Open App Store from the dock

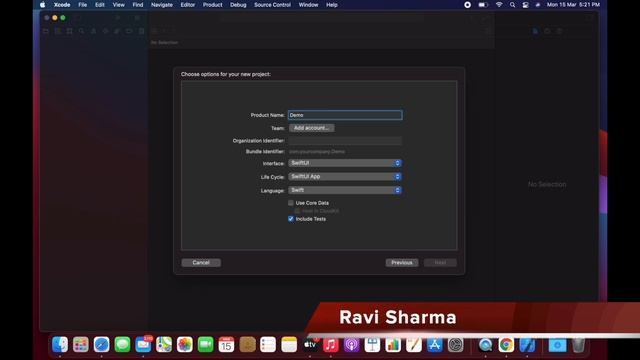click(435, 344)
